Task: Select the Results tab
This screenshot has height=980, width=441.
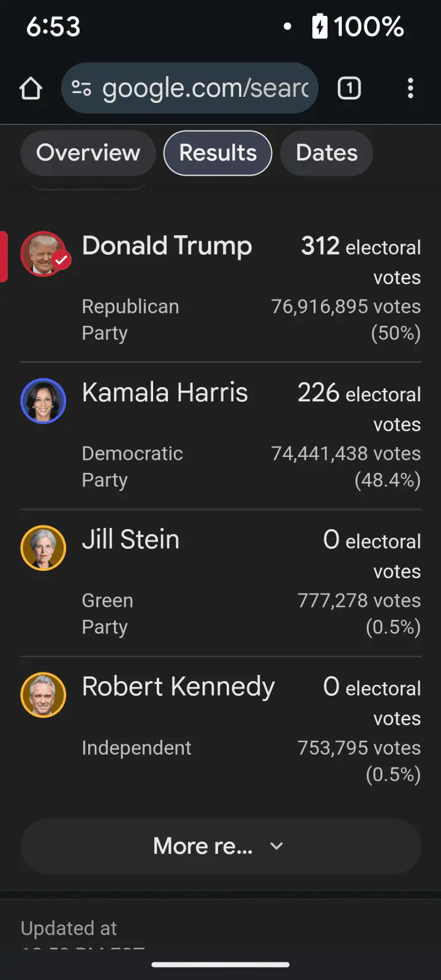Action: click(217, 153)
